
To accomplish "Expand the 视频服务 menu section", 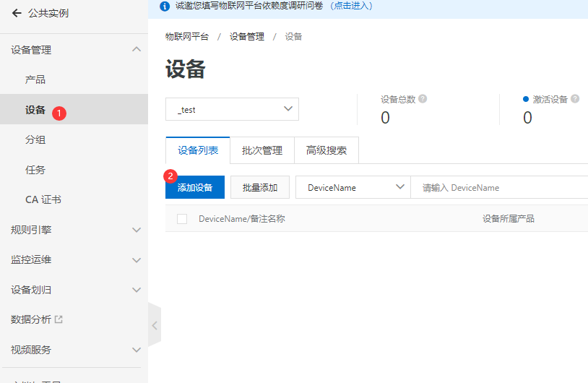I will pos(137,350).
